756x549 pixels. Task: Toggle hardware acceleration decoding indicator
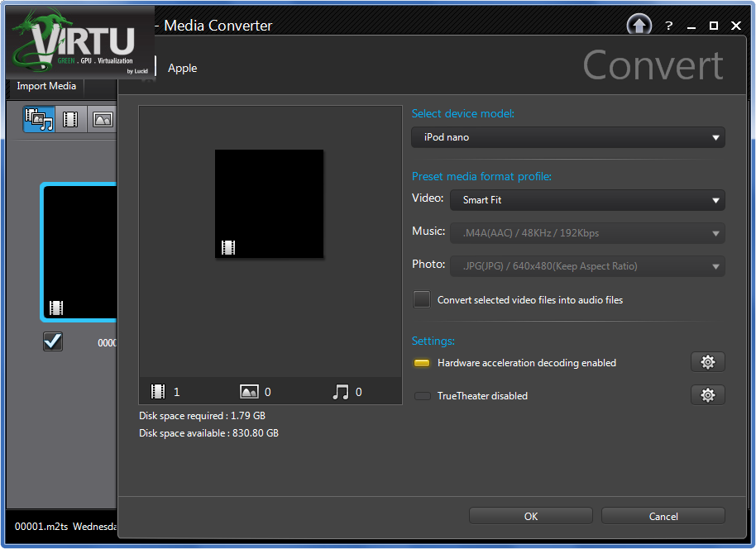pos(422,363)
